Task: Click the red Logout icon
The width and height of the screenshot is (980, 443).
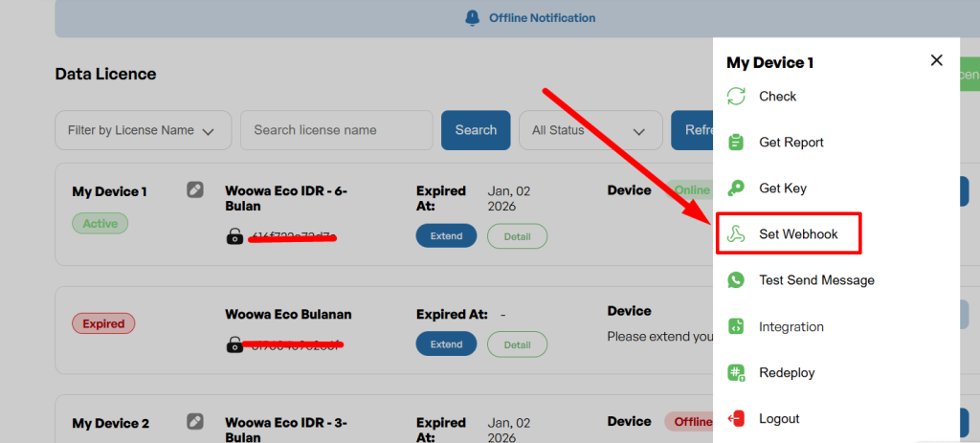Action: (x=735, y=419)
